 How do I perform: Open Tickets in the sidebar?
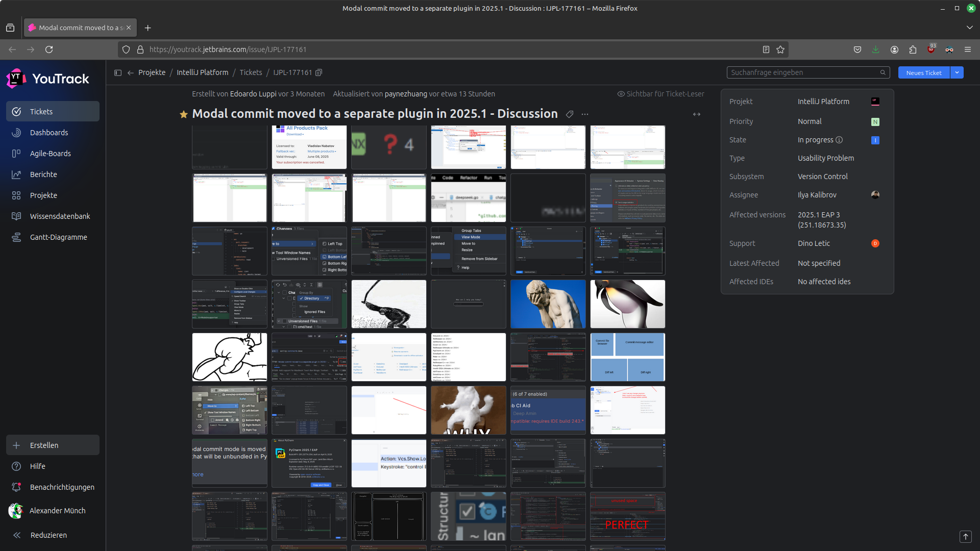point(53,111)
